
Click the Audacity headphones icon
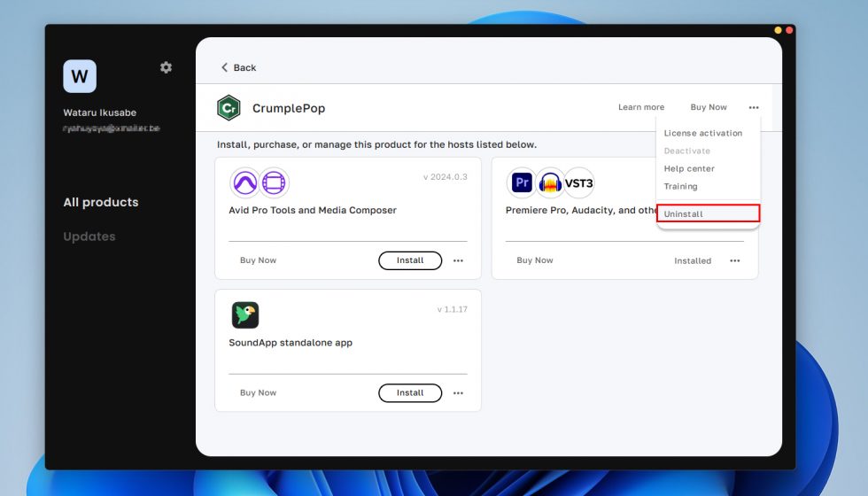click(x=550, y=182)
